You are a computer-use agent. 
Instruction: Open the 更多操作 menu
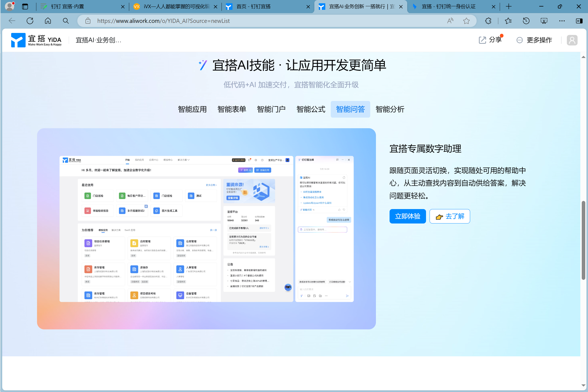click(x=534, y=40)
